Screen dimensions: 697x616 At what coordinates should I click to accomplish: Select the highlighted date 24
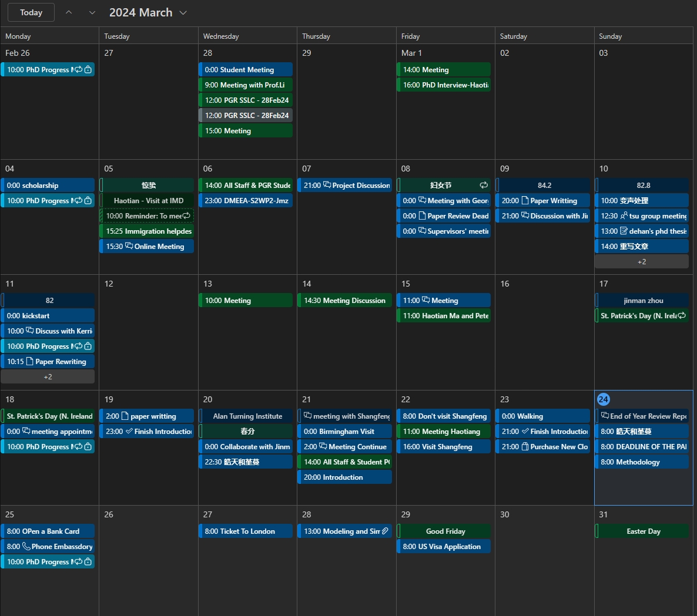[603, 399]
